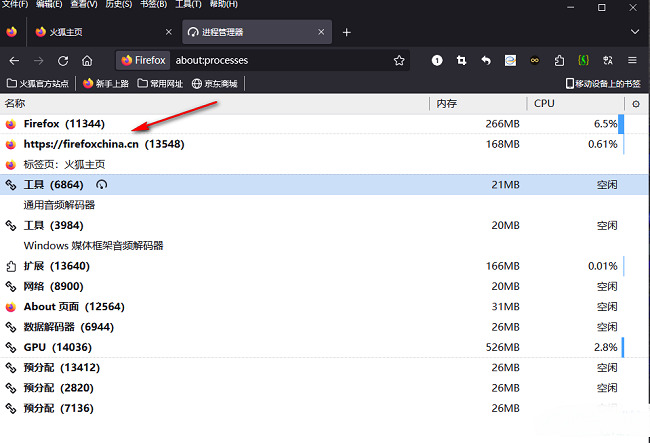The width and height of the screenshot is (650, 443).
Task: Sort processes by 内存 column
Action: point(478,104)
